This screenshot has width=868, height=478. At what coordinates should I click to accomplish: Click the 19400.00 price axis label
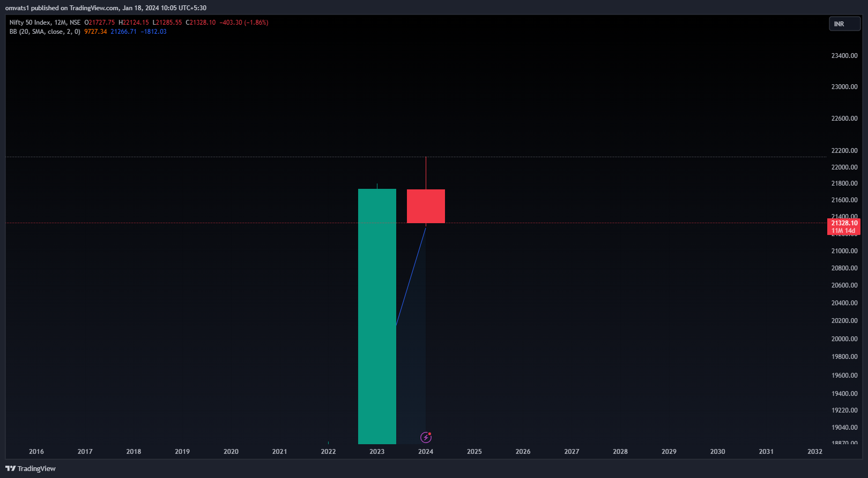(844, 394)
